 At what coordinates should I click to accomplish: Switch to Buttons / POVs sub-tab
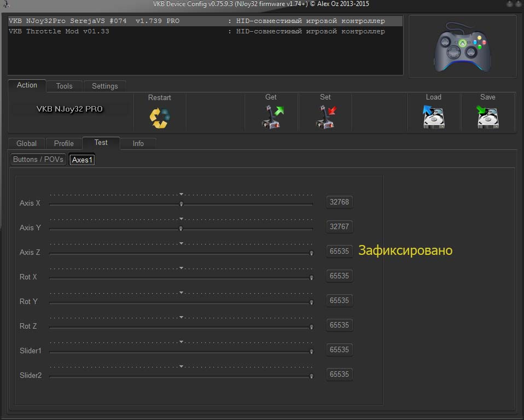pos(38,159)
